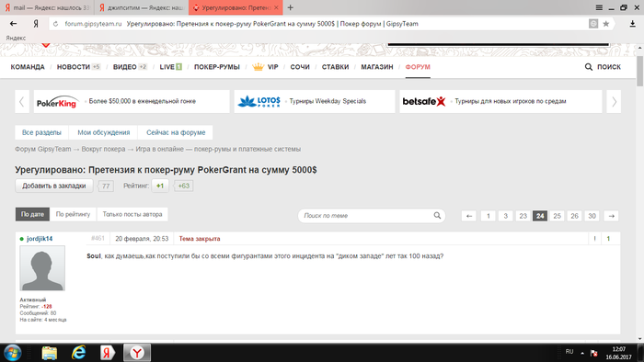Switch to джипситим Яндекс tab
Screen dimensions: 644x362
coord(142,7)
